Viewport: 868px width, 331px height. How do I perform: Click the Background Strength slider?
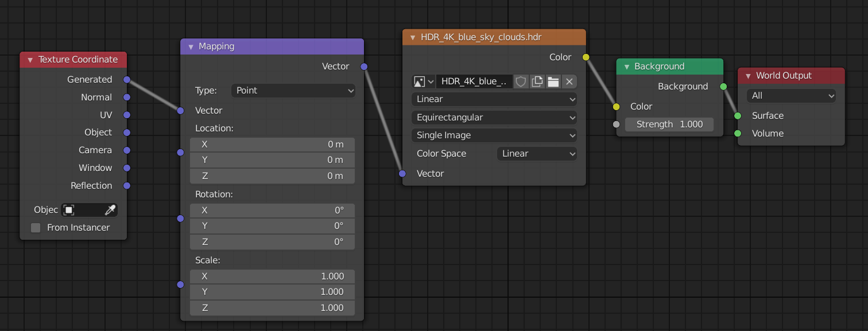pos(669,124)
